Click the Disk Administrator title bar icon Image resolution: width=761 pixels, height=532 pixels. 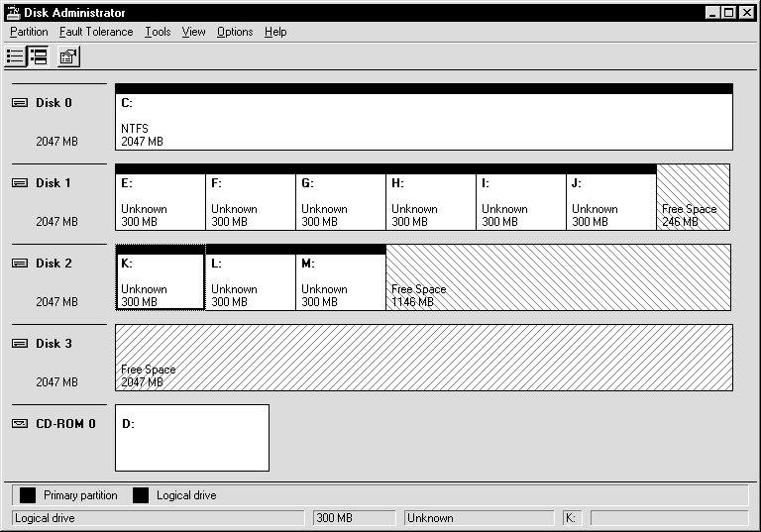tap(14, 12)
